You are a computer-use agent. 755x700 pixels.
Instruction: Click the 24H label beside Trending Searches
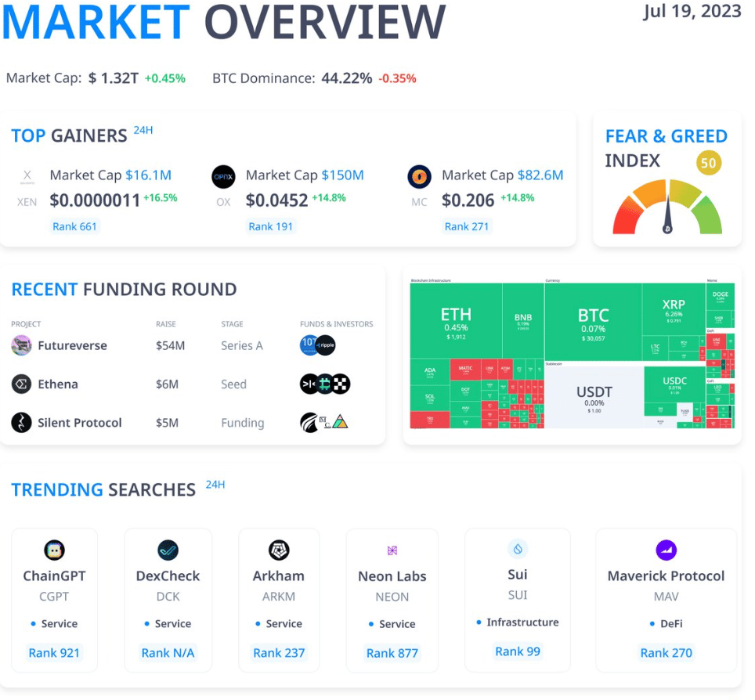pyautogui.click(x=215, y=485)
